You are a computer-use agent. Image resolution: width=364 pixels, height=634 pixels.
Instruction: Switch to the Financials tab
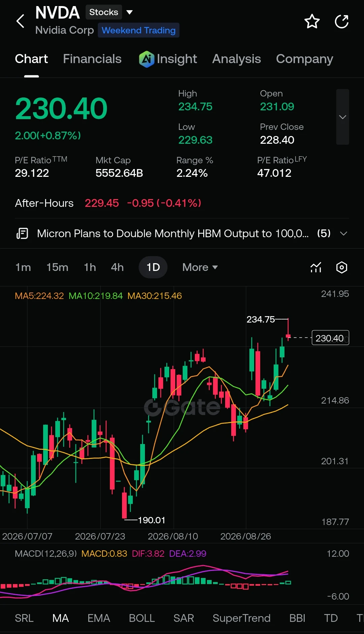click(92, 59)
